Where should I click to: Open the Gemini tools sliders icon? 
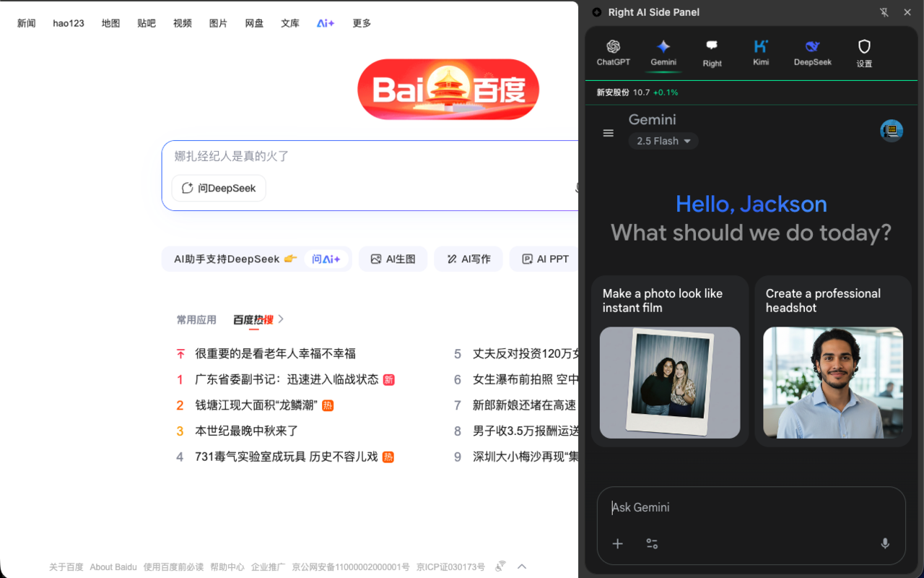652,543
